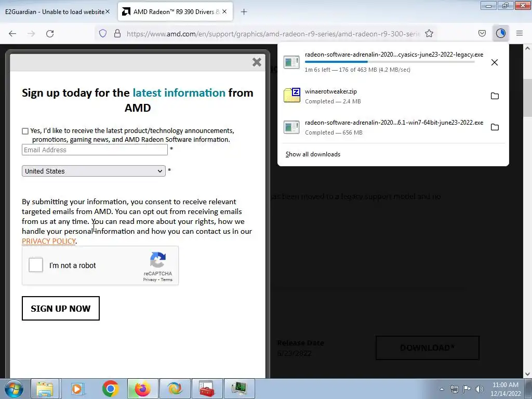Bookmark this page with the star icon
Image resolution: width=532 pixels, height=399 pixels.
tap(429, 34)
